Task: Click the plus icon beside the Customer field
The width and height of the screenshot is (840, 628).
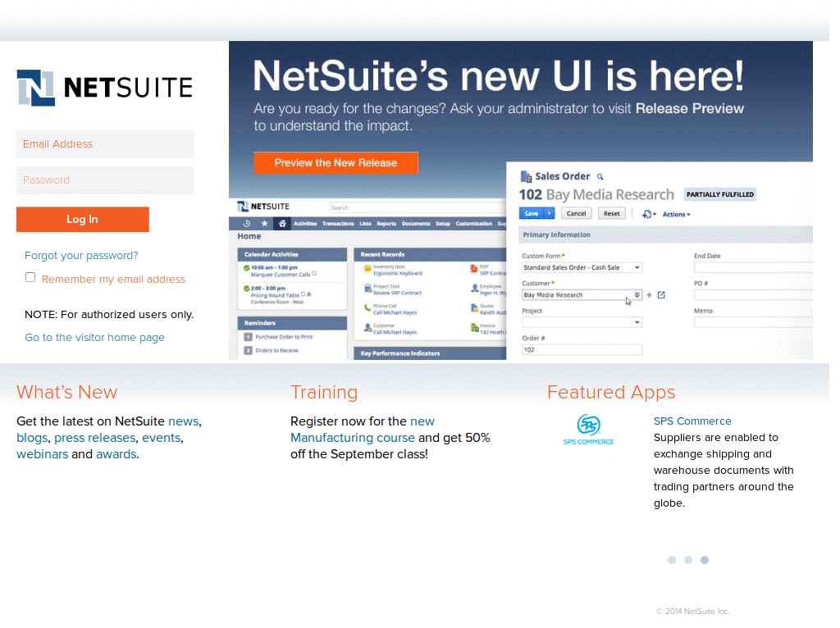Action: 647,294
